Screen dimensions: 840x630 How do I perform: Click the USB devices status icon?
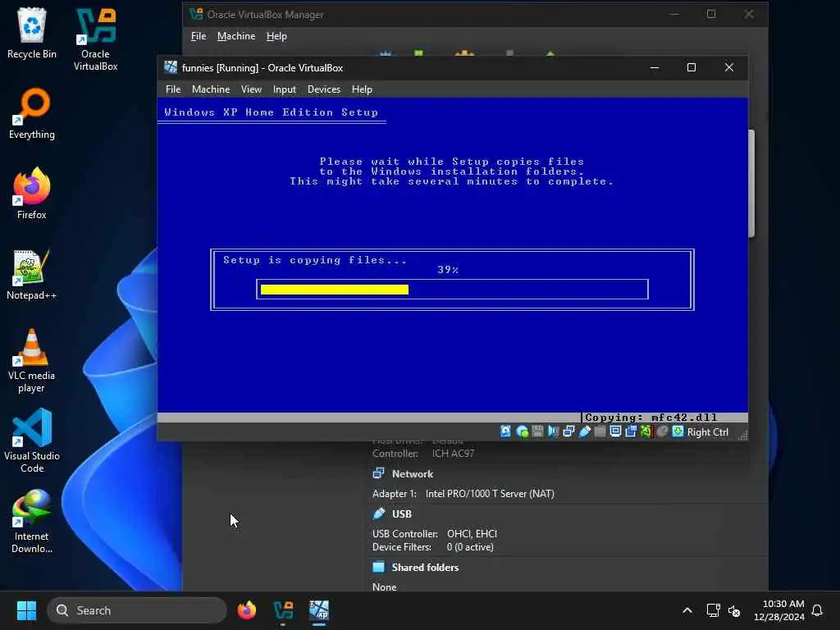(x=584, y=431)
